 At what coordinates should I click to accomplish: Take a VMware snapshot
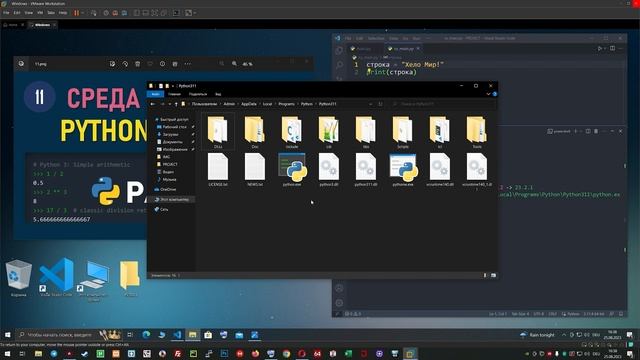click(106, 13)
